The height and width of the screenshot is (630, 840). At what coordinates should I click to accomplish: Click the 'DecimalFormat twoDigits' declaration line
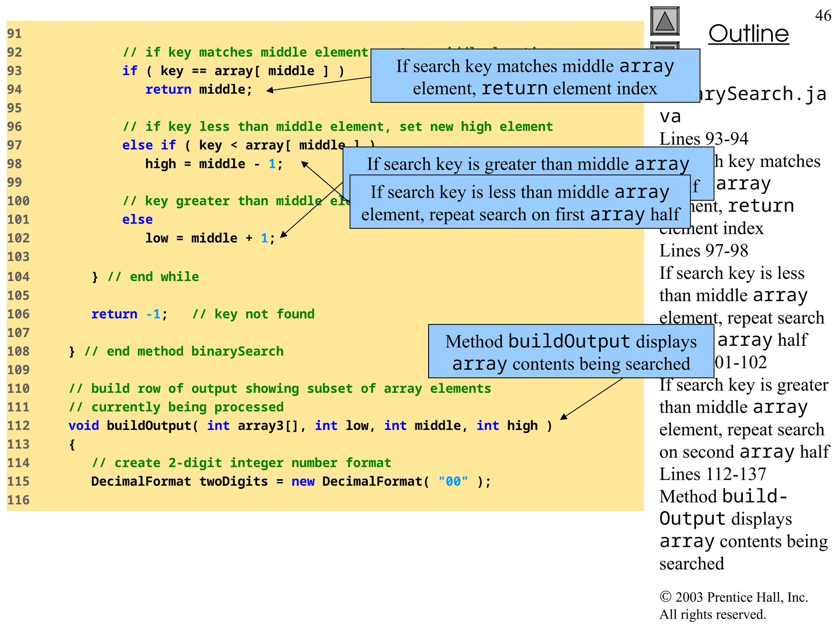[x=291, y=482]
